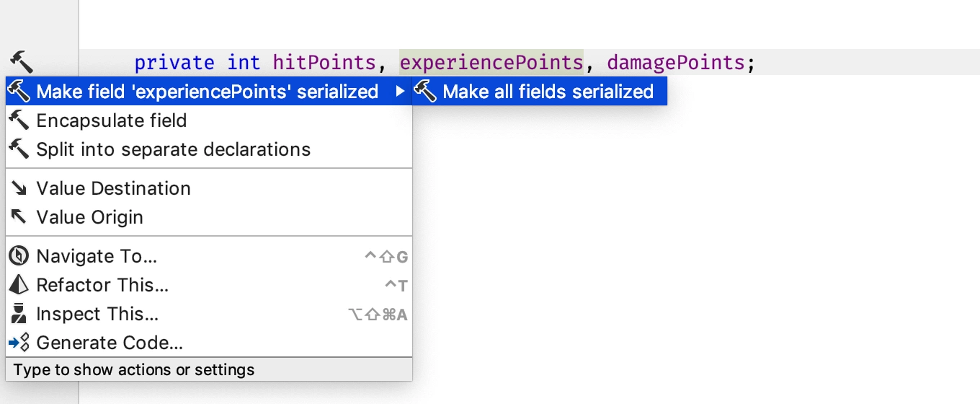Click the 'experiencePoints' field in code
This screenshot has width=980, height=404.
[x=491, y=63]
